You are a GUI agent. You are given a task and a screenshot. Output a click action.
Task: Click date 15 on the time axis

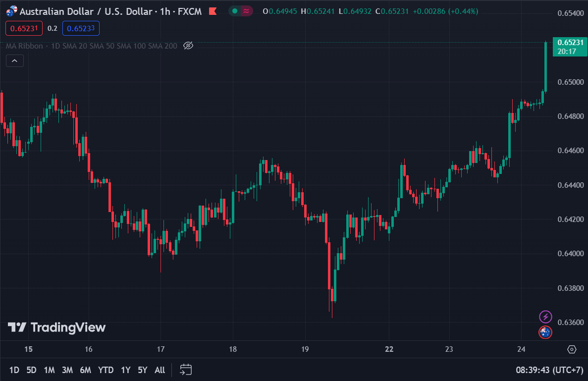coord(29,349)
